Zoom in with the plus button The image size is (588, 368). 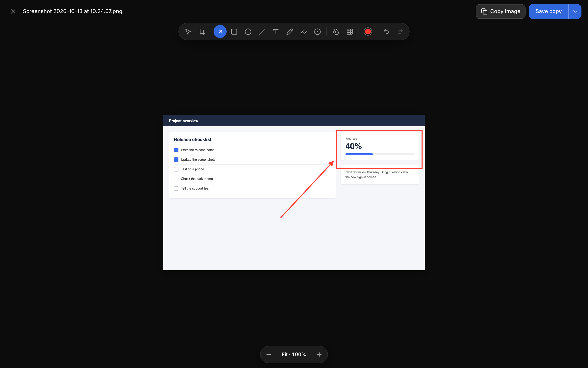coord(319,355)
